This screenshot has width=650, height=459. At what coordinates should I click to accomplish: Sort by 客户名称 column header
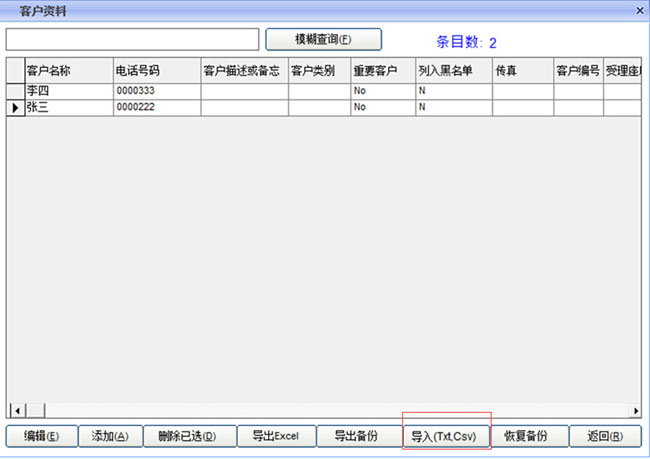67,71
